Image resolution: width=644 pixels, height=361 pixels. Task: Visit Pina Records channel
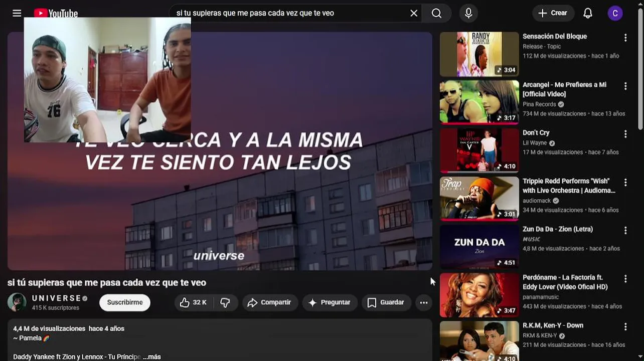point(539,104)
